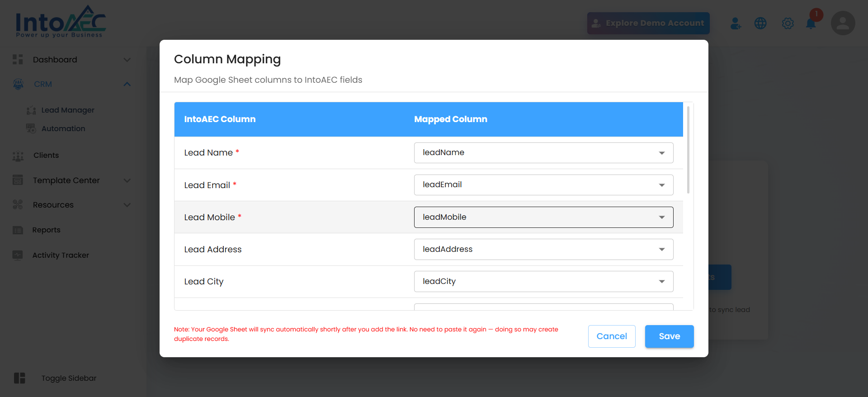Click the mapping table vertical scrollbar
The height and width of the screenshot is (397, 868).
(688, 150)
